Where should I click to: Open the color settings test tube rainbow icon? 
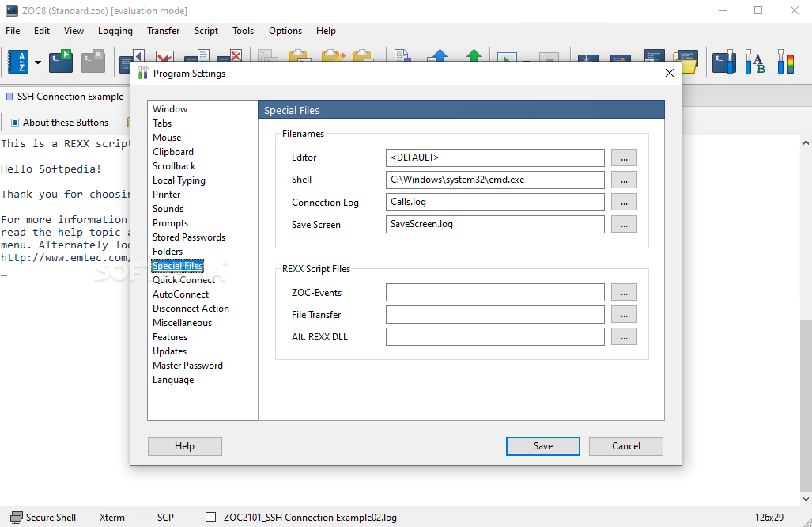pos(786,62)
